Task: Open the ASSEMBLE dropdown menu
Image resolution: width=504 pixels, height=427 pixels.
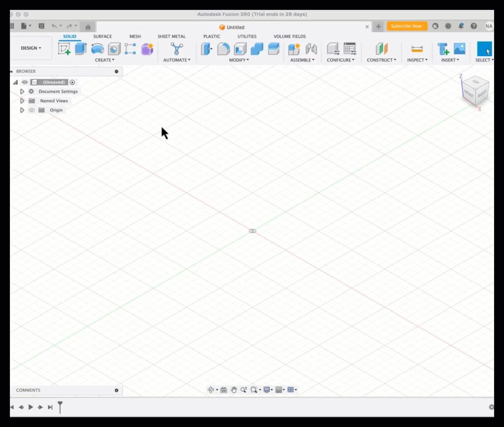Action: tap(302, 60)
